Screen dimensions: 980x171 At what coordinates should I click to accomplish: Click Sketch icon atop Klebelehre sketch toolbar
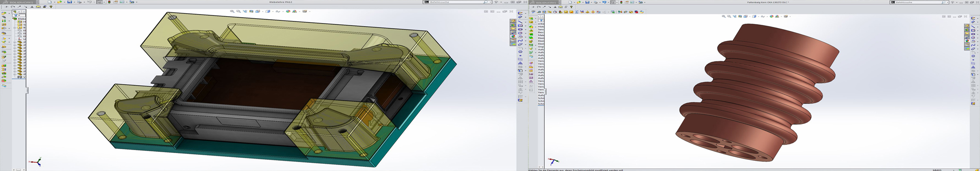pos(520,13)
